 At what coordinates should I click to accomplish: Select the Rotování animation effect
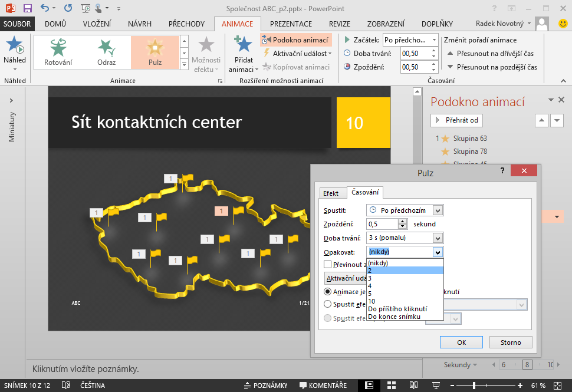[x=58, y=52]
